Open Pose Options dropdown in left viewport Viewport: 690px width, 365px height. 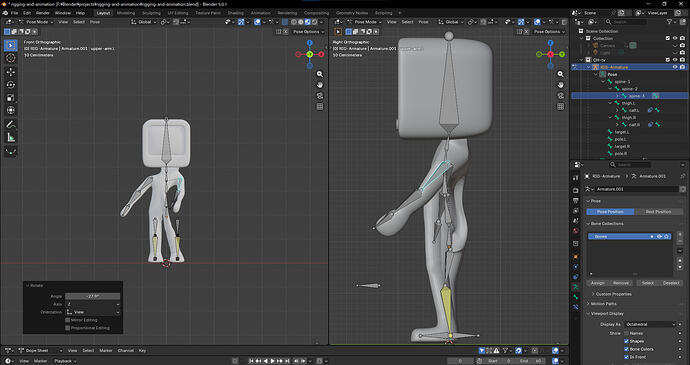pos(308,32)
